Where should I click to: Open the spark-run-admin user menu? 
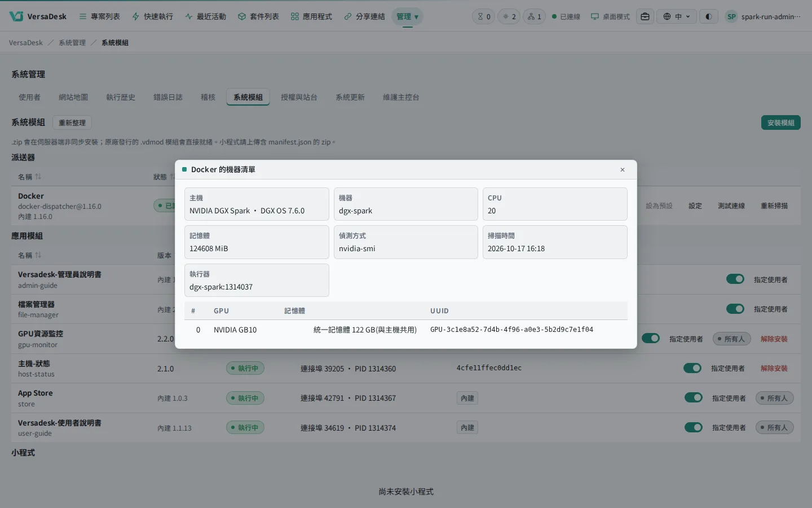pos(764,16)
